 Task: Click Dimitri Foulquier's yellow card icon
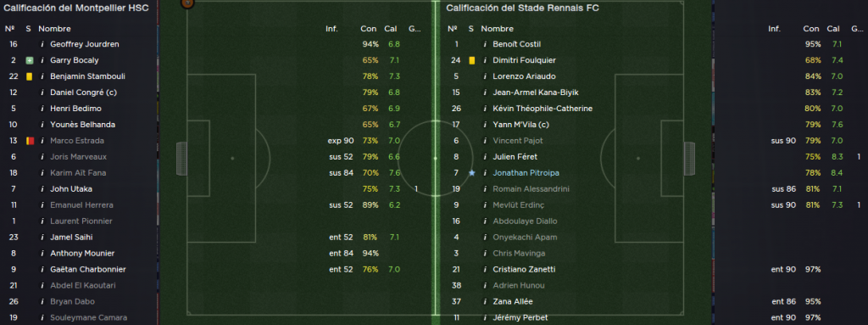pos(472,60)
